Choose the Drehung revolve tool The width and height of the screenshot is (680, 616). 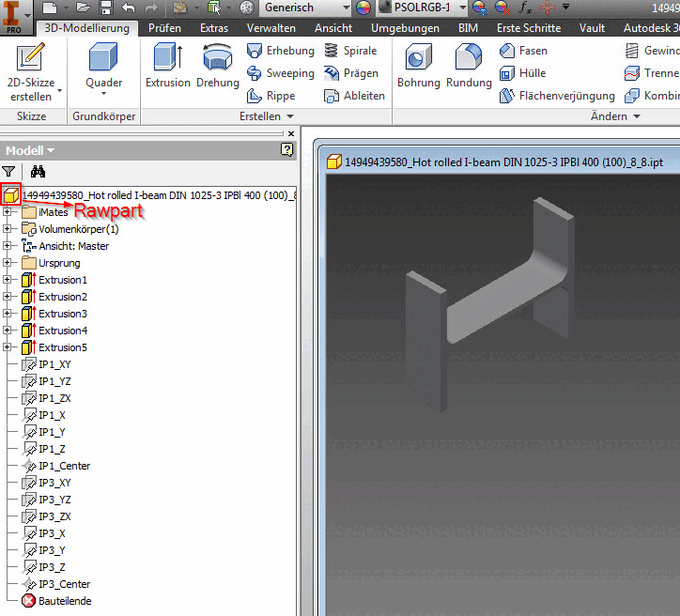click(218, 66)
